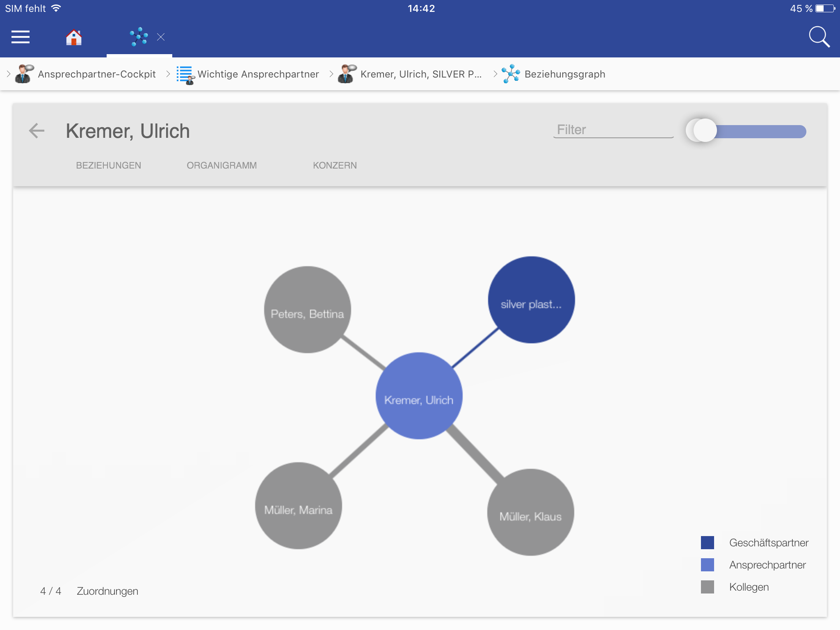This screenshot has height=630, width=840.
Task: Close the relationship graph tab
Action: (x=161, y=37)
